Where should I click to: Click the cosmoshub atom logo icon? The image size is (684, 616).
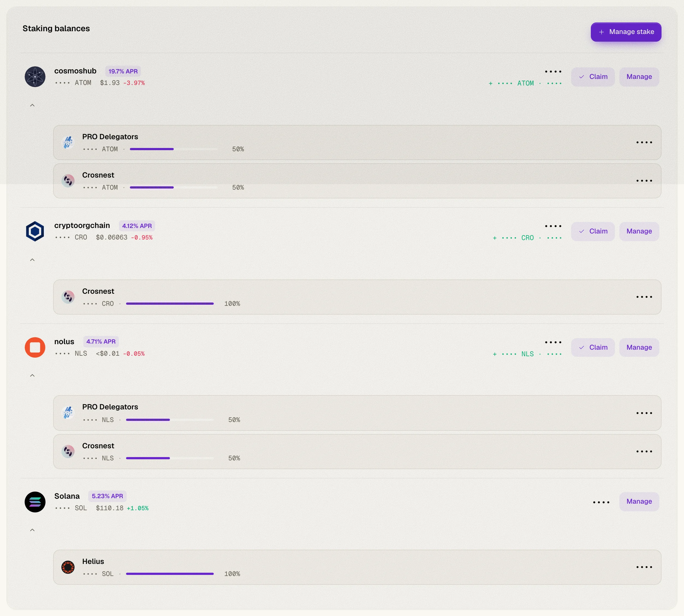35,77
